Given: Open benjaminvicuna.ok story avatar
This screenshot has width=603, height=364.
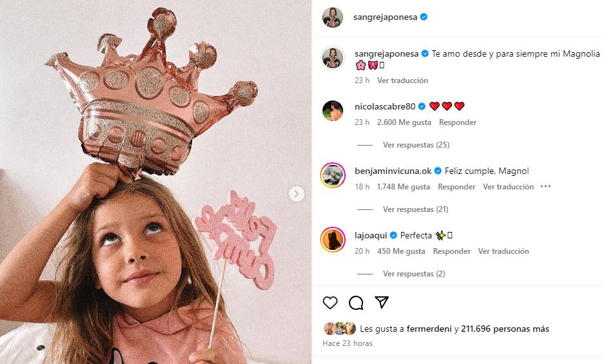Looking at the screenshot, I should pyautogui.click(x=333, y=175).
